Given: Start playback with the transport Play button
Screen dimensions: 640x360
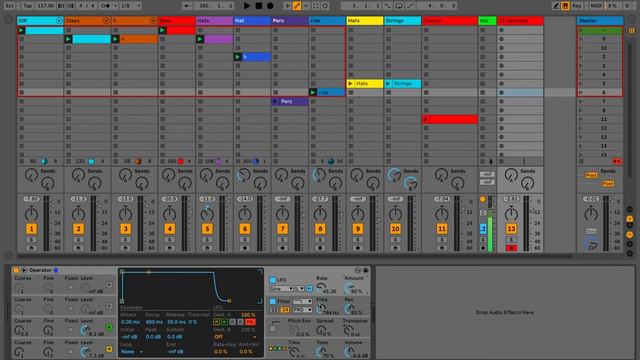Looking at the screenshot, I should pyautogui.click(x=247, y=6).
